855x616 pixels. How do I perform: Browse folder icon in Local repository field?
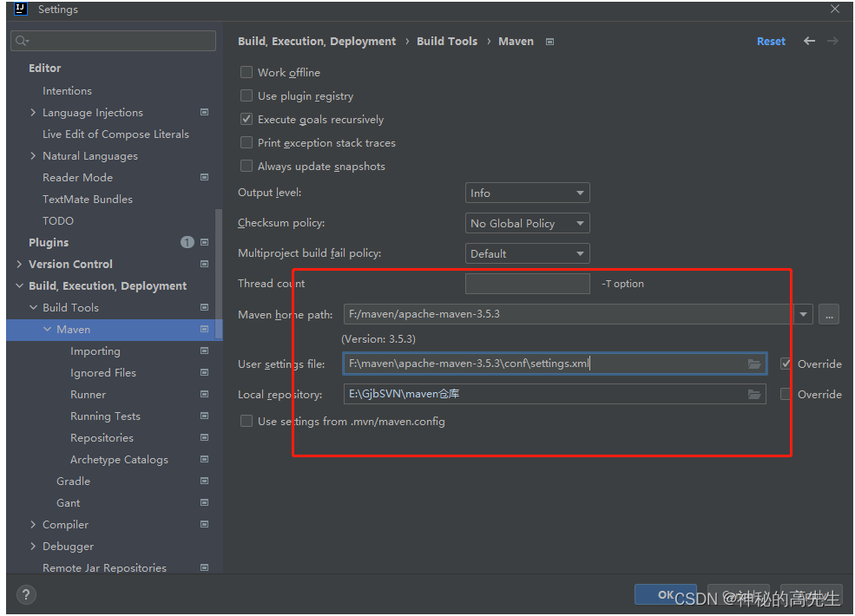click(754, 394)
